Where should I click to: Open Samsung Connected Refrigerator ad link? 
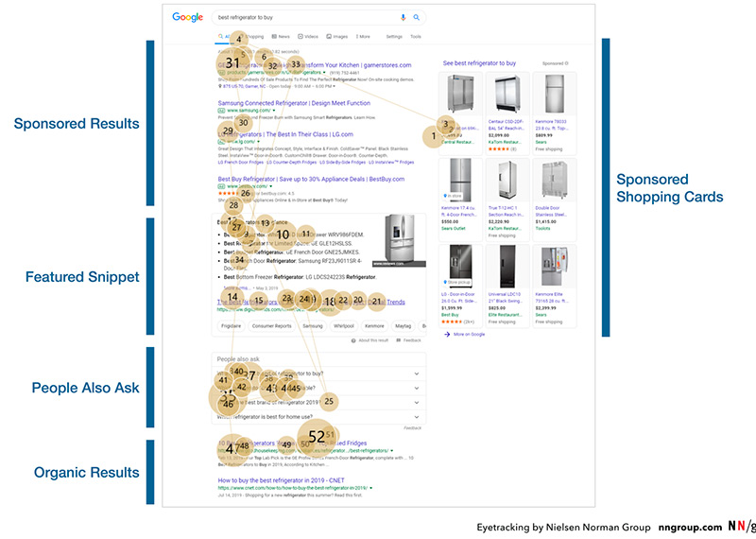click(294, 103)
